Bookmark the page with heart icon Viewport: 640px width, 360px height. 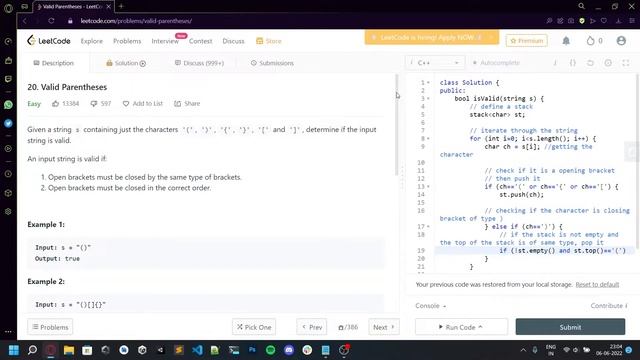tap(604, 21)
